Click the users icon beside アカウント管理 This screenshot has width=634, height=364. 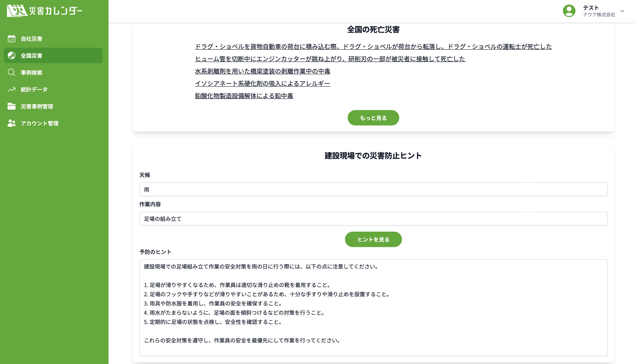(12, 123)
